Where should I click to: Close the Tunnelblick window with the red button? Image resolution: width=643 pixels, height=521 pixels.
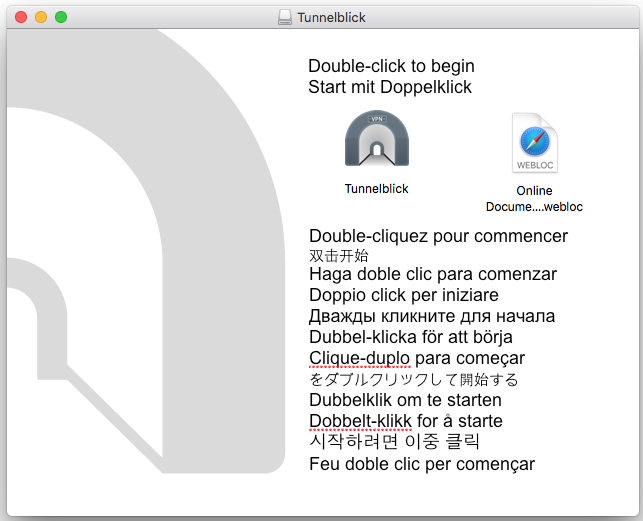pos(21,17)
